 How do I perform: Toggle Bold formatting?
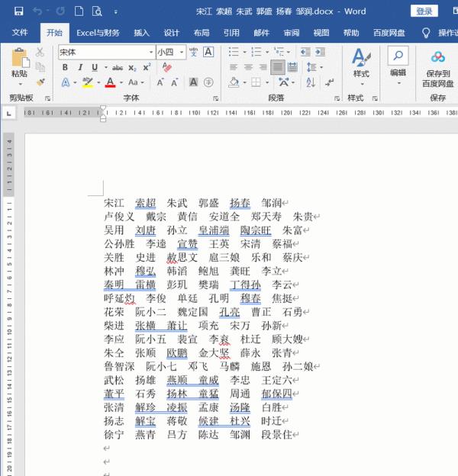click(x=65, y=67)
